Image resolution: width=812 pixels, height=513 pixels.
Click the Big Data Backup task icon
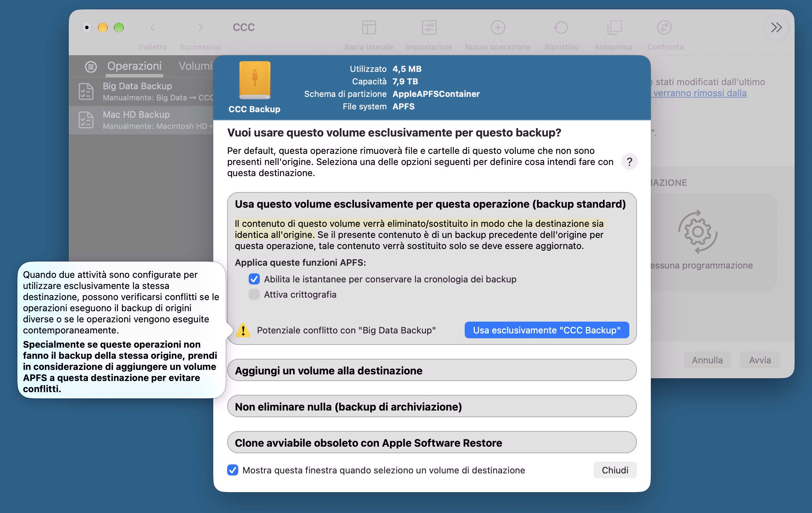click(x=86, y=92)
